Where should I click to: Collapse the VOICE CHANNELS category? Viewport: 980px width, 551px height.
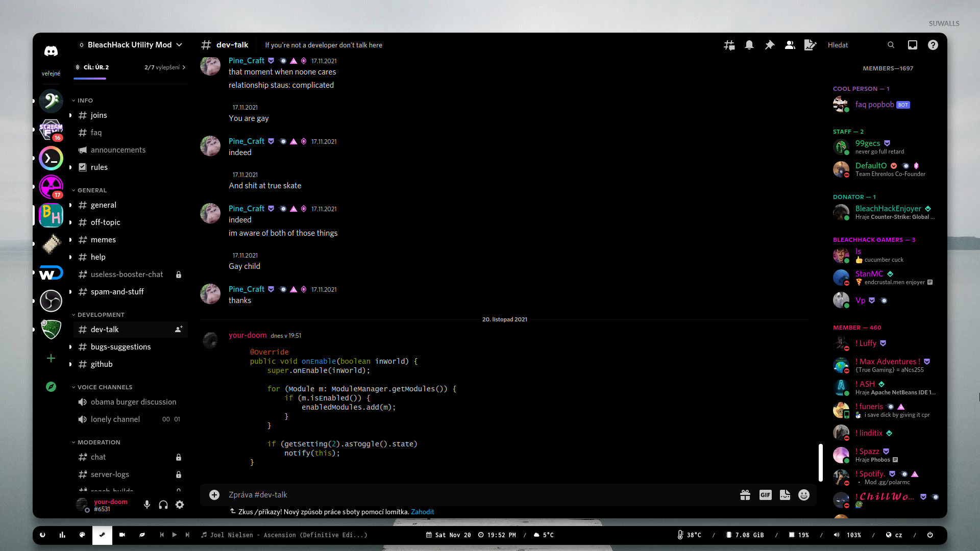(105, 387)
